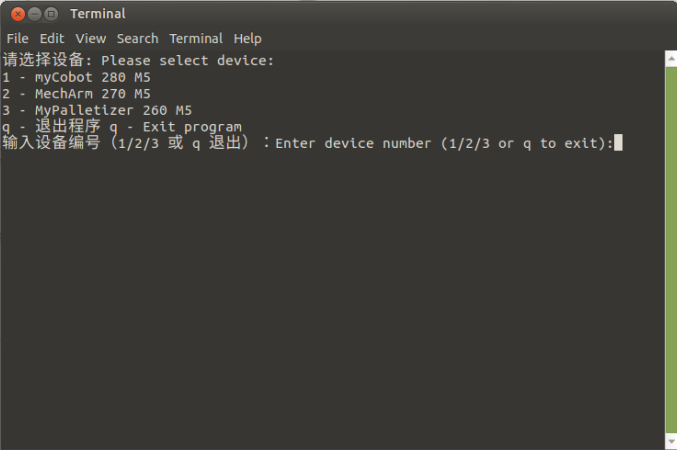This screenshot has height=450, width=677.
Task: Minimize the Terminal window
Action: click(x=34, y=13)
